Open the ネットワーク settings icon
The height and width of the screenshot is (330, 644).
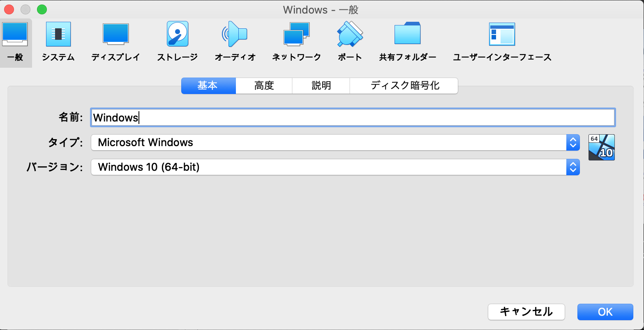pos(296,41)
